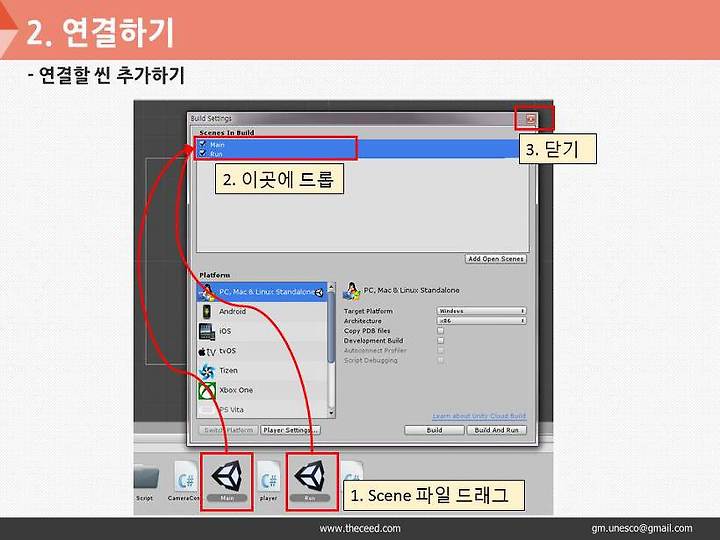This screenshot has width=720, height=540.
Task: Select Main row in Scenes In Build
Action: pyautogui.click(x=363, y=145)
